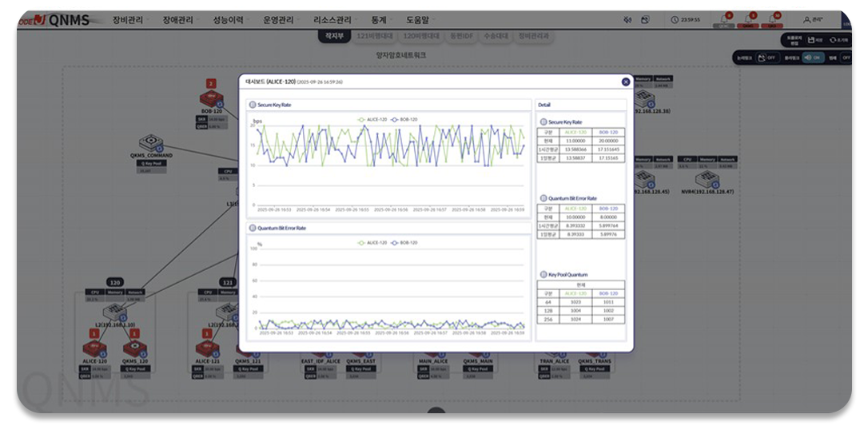The height and width of the screenshot is (438, 868).
Task: Click the muted sound icon in the header
Action: [x=627, y=20]
